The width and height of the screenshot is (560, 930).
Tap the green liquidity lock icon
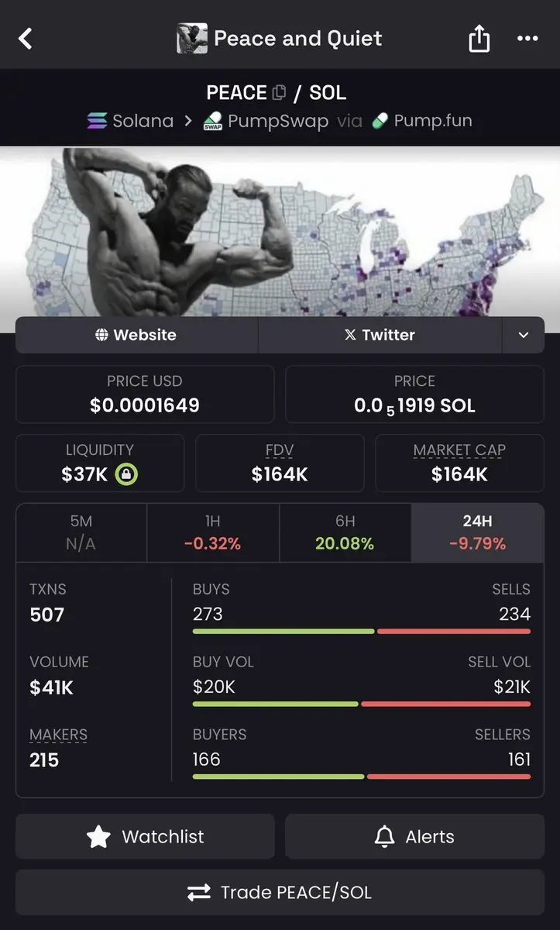[x=126, y=475]
